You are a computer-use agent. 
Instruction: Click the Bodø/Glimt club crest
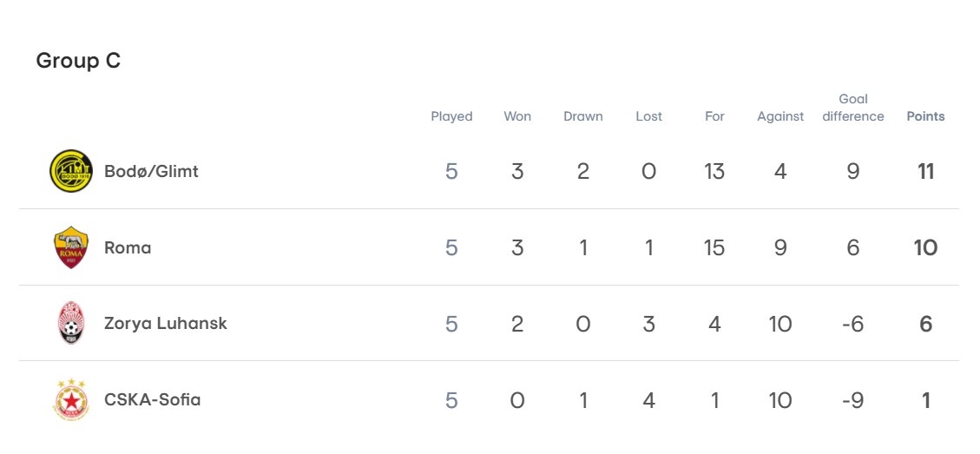point(70,171)
